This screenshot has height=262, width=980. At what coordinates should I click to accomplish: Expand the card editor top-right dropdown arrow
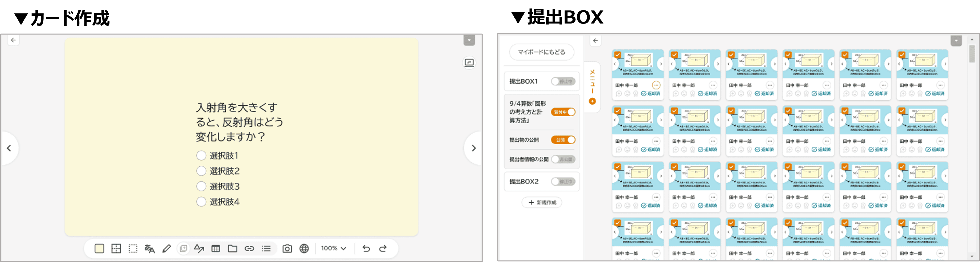[469, 40]
